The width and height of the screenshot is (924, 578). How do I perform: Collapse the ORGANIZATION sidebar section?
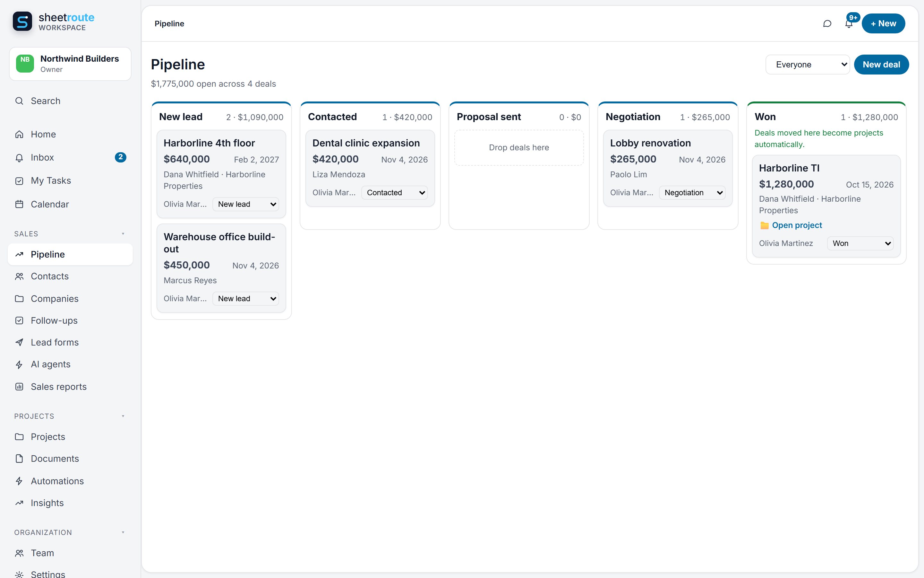pyautogui.click(x=123, y=532)
